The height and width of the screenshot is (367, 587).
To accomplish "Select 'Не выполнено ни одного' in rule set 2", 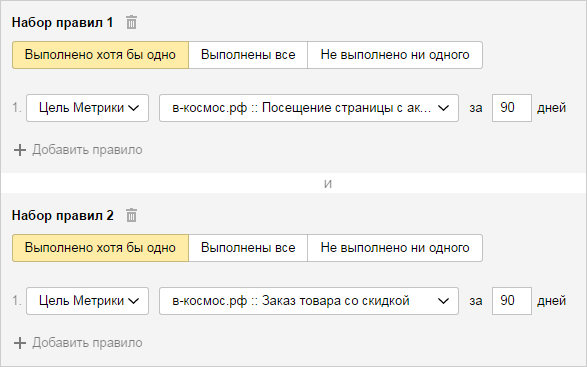I will coord(395,248).
